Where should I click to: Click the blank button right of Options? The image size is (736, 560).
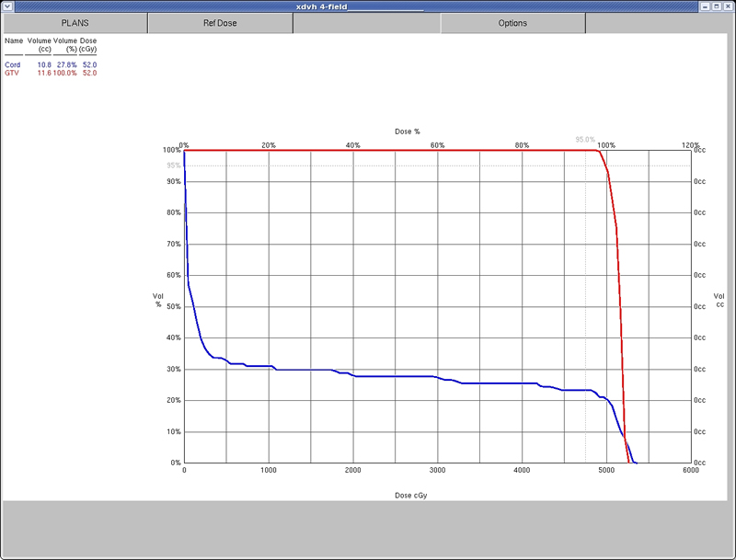coord(659,23)
